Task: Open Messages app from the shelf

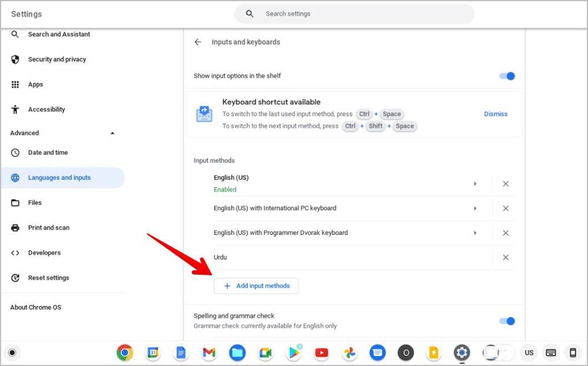Action: 377,352
